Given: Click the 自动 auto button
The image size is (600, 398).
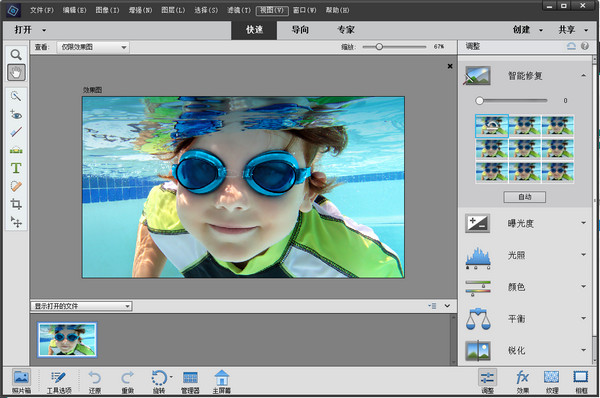Looking at the screenshot, I should [x=525, y=197].
